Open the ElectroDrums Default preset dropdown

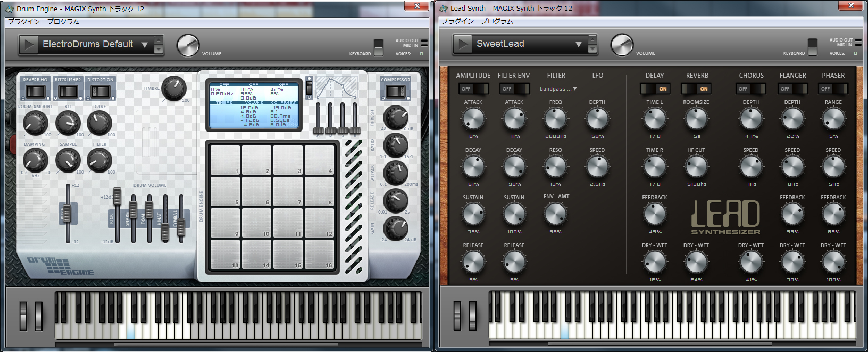(x=144, y=45)
